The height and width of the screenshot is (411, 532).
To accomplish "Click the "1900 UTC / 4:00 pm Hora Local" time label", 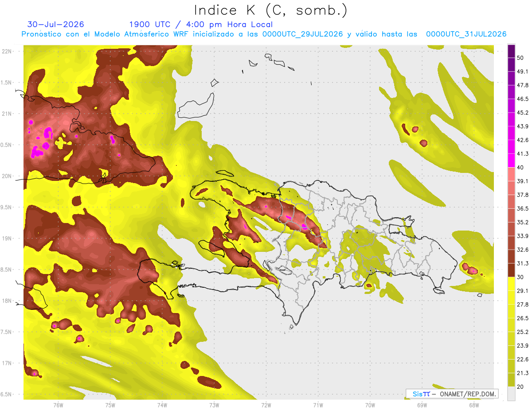I will (201, 24).
